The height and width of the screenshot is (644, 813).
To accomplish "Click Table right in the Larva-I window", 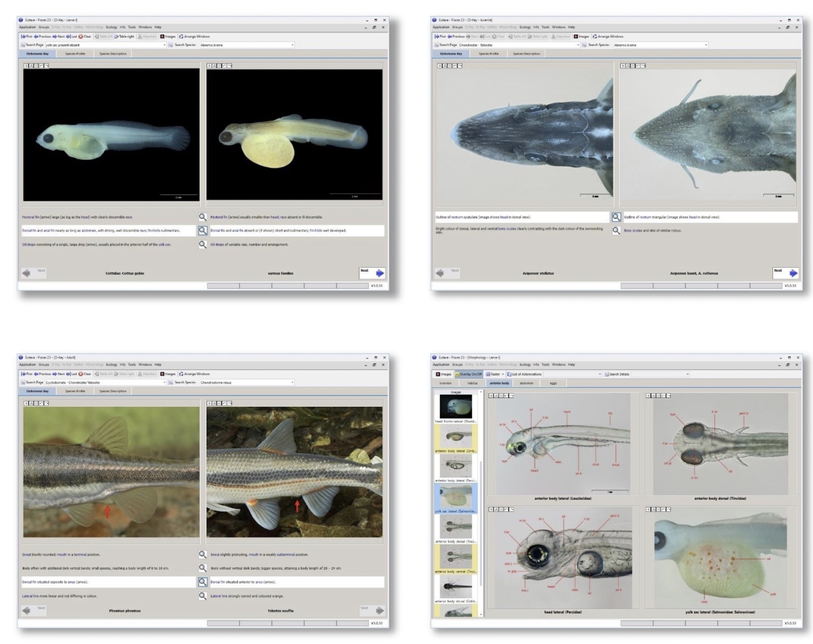I will click(124, 37).
